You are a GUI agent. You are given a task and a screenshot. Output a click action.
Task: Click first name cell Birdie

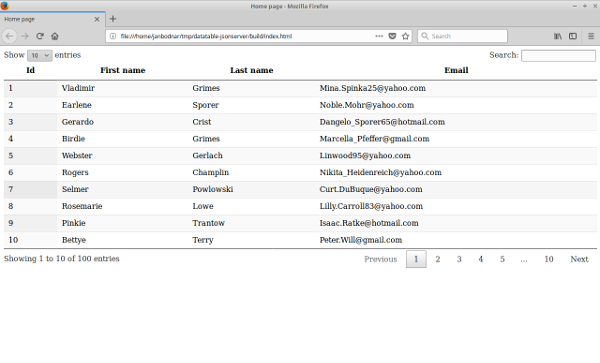(73, 138)
